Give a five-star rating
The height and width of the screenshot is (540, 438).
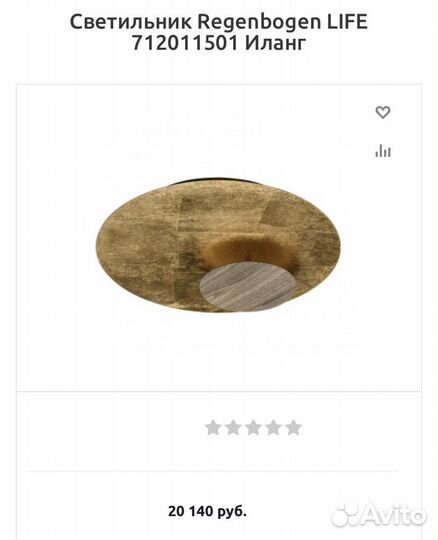coord(293,428)
